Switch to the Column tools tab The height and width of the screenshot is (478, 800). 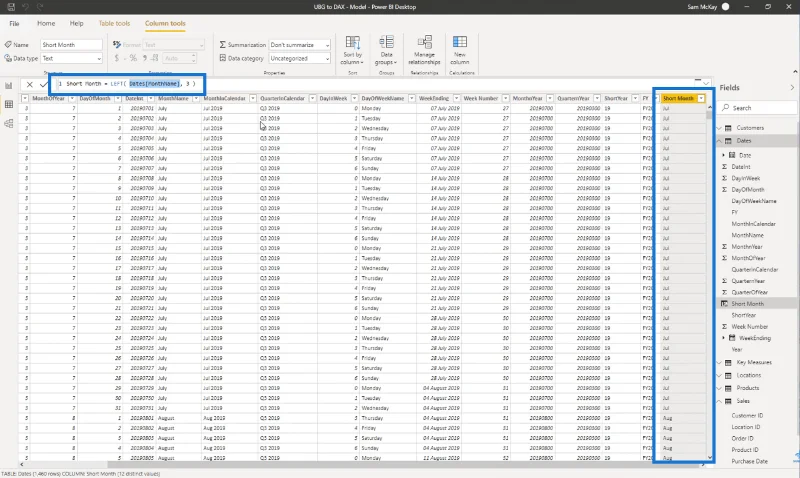pos(165,23)
